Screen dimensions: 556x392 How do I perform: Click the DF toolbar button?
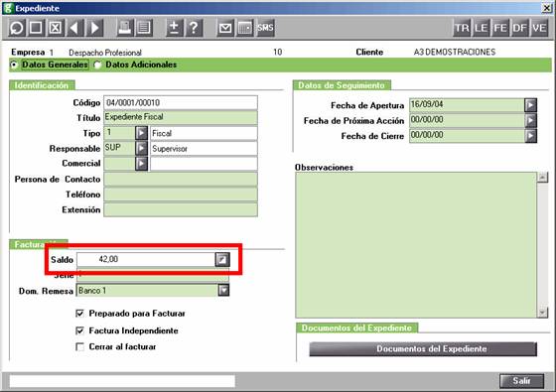point(519,28)
